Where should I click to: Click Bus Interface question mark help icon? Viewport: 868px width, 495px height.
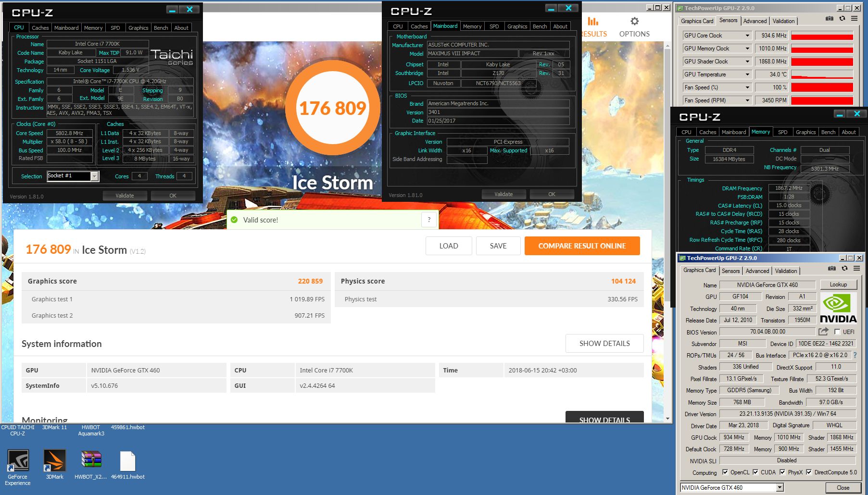[x=855, y=355]
